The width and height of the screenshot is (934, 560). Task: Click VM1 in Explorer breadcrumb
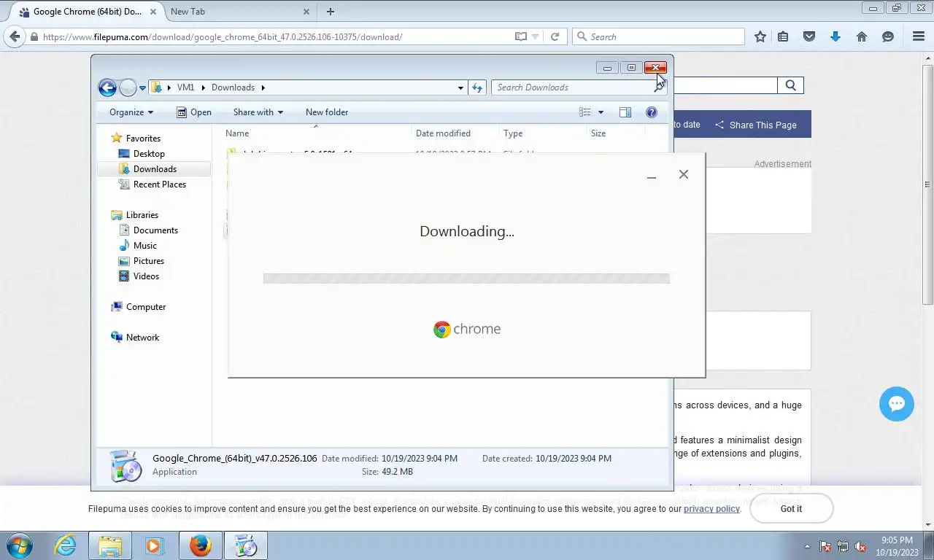coord(185,87)
